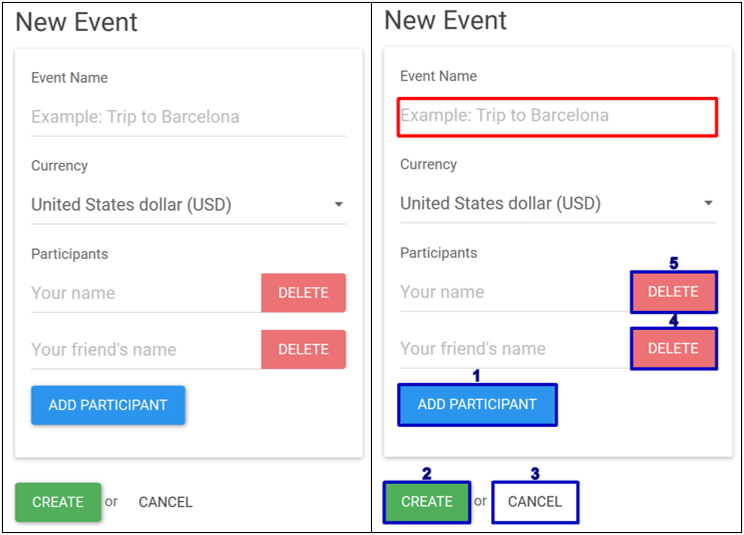Click outlined CANCEL annotated with number 3
The width and height of the screenshot is (744, 535).
pos(535,502)
